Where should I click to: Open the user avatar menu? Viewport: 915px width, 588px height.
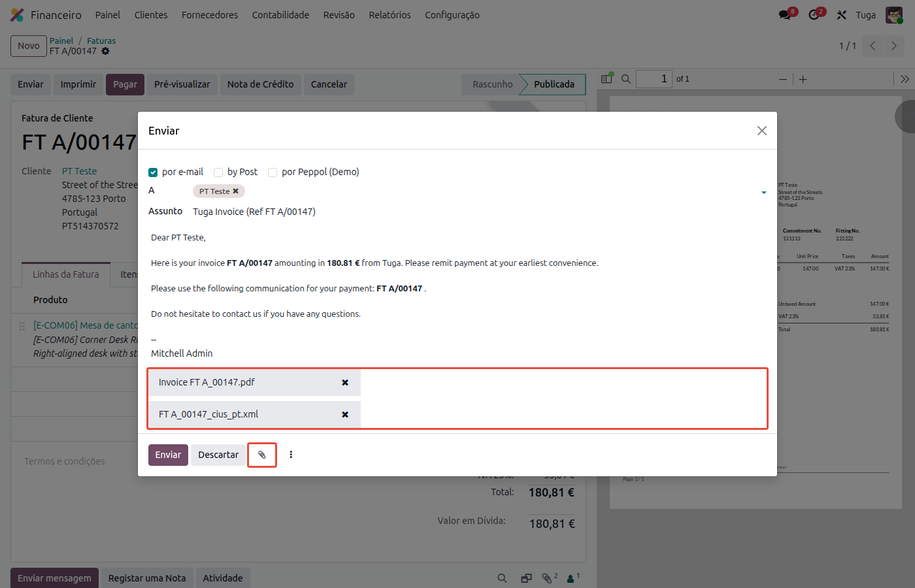point(894,15)
